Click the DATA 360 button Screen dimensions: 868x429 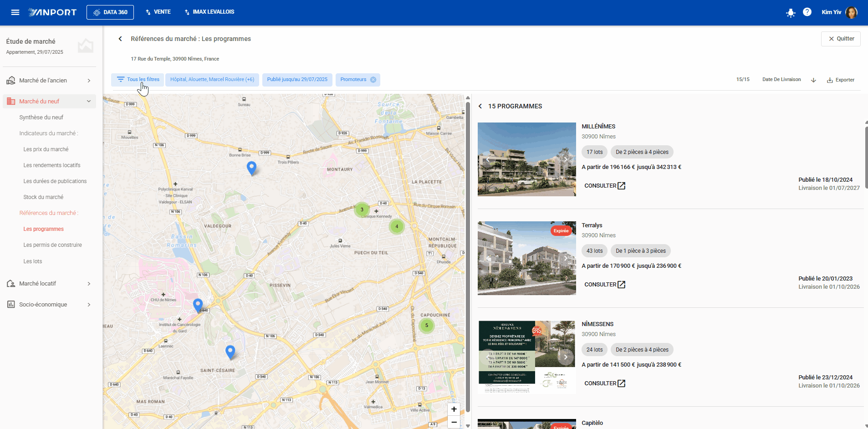coord(110,12)
